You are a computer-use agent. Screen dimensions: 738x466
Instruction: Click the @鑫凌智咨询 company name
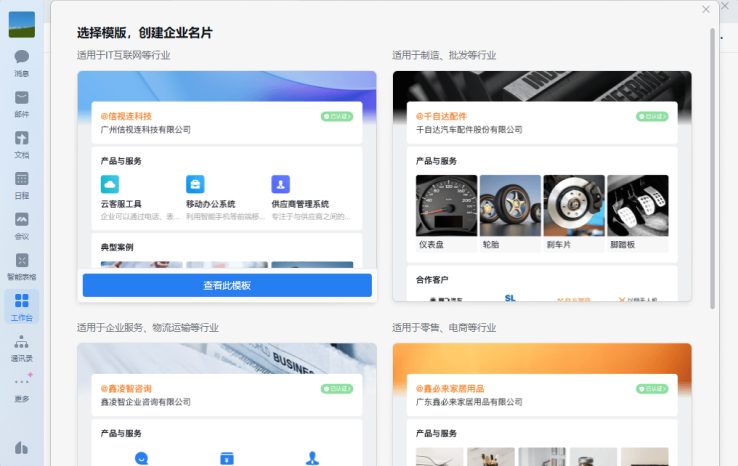[x=126, y=389]
